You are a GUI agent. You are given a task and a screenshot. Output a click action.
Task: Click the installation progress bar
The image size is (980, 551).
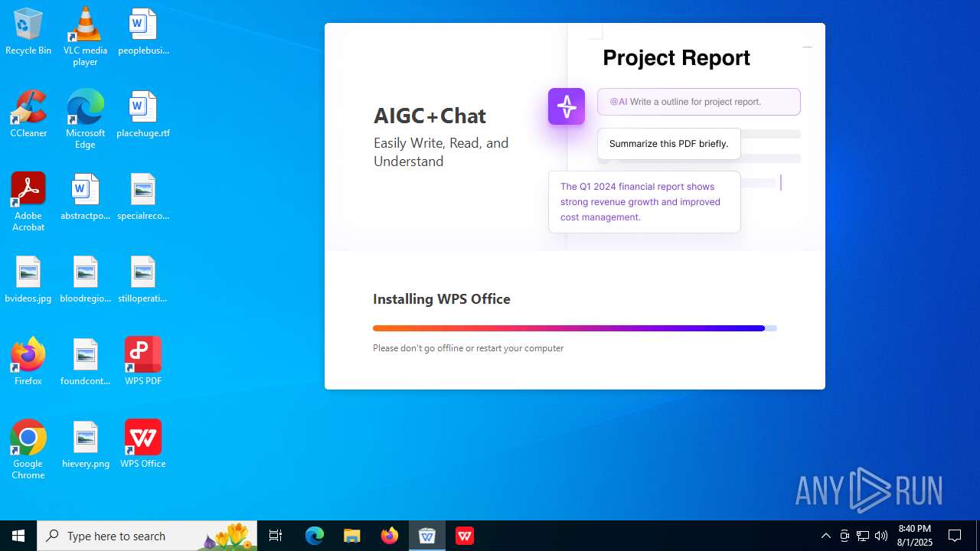(575, 328)
